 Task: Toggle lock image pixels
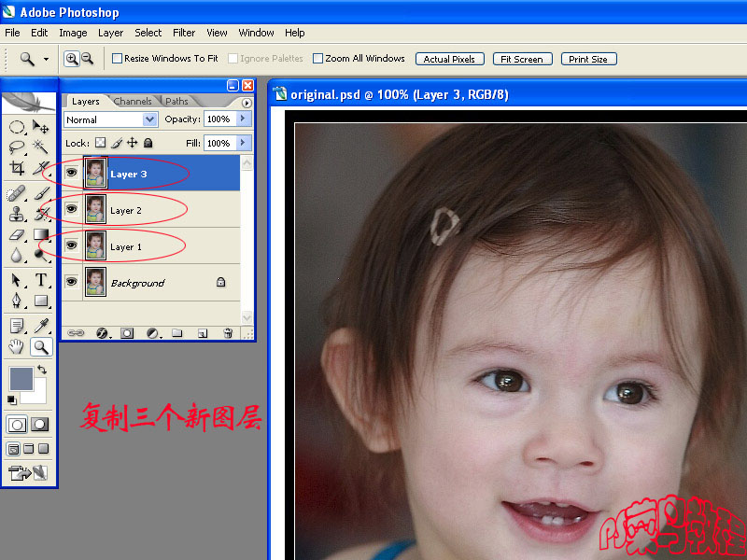point(117,143)
